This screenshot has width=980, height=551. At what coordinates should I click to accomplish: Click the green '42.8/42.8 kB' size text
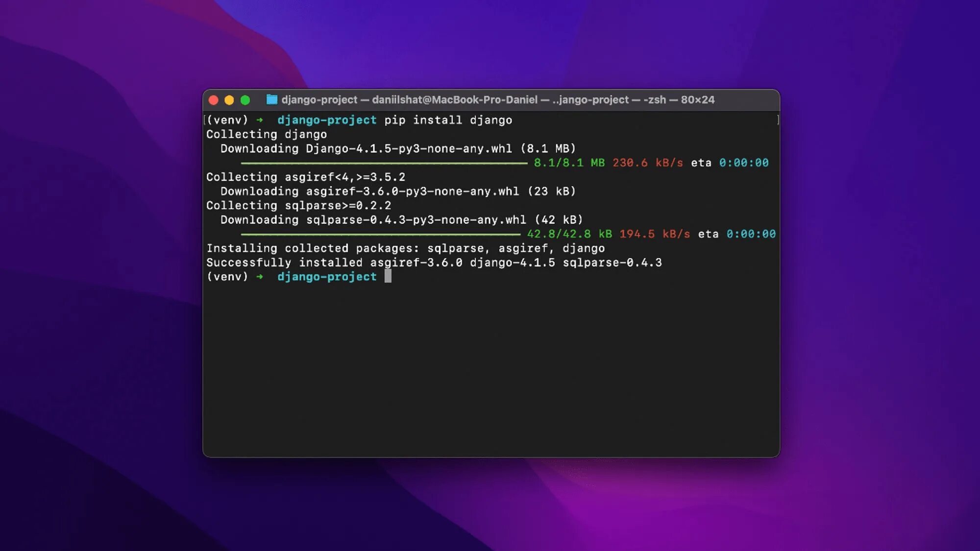[x=569, y=234]
